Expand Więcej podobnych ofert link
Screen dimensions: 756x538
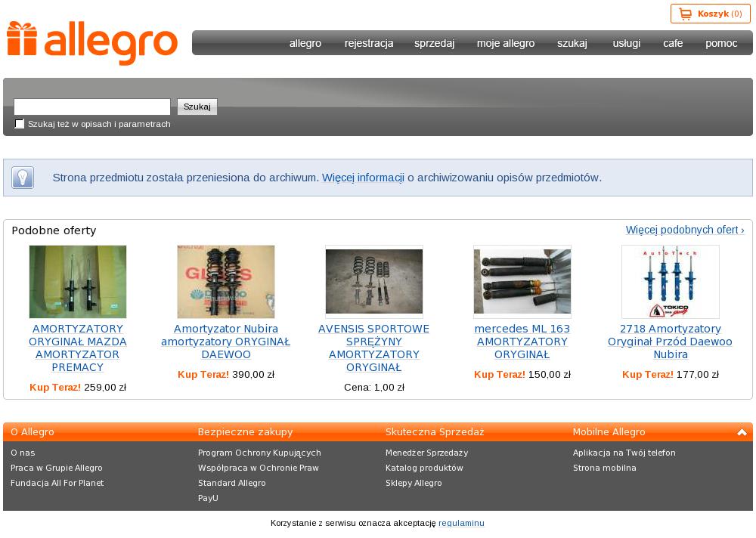coord(684,230)
